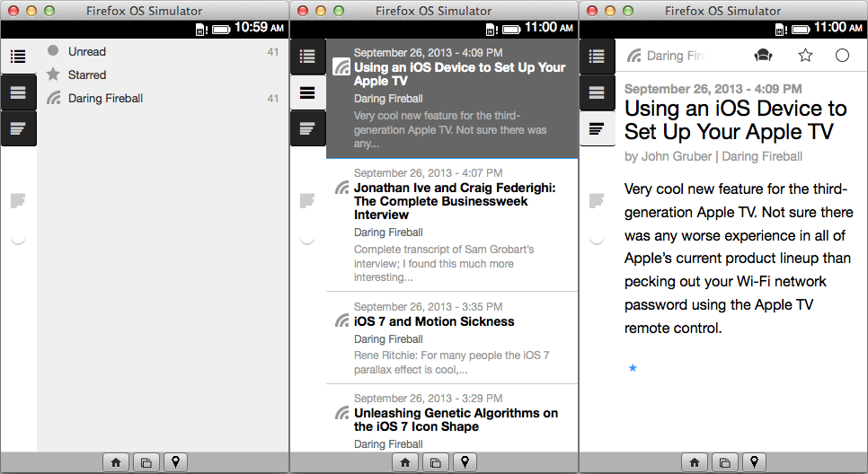Click RSS icon beside iOS 7 and Motion Sickness
The height and width of the screenshot is (474, 868).
(342, 320)
